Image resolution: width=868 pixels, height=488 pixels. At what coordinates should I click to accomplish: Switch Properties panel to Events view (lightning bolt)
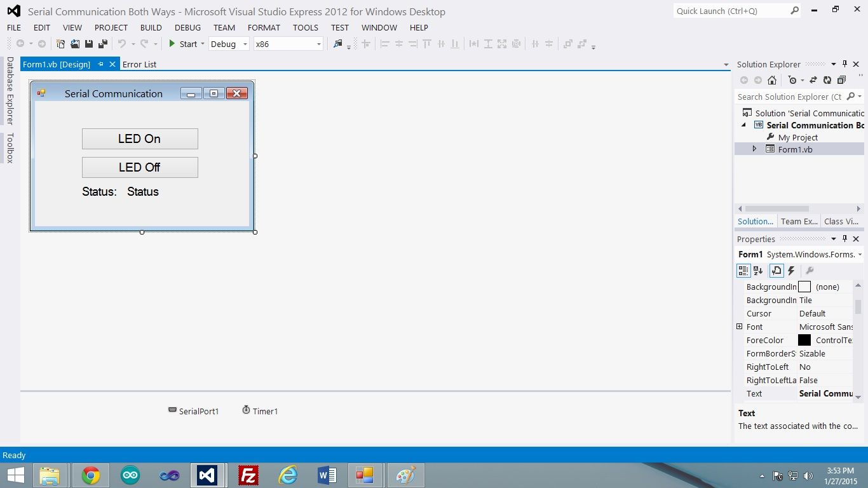tap(791, 270)
